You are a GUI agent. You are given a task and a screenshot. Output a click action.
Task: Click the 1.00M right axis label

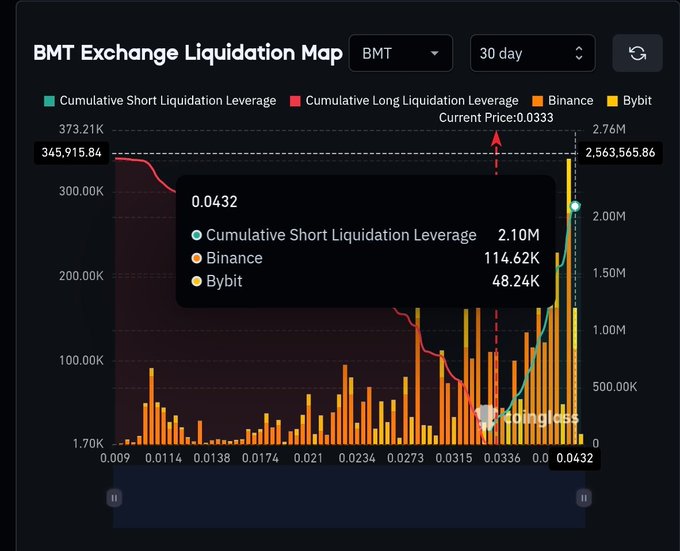pyautogui.click(x=609, y=330)
